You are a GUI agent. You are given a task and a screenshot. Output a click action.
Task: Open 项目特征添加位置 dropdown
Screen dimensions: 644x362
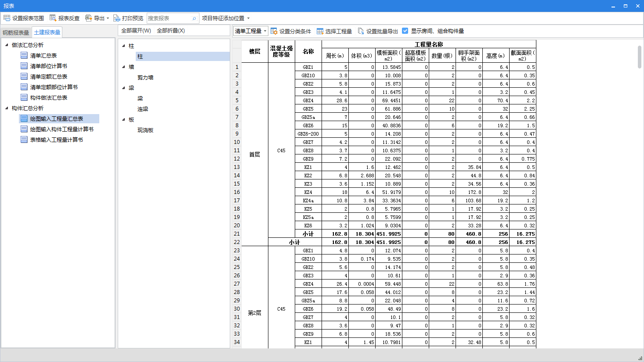(x=248, y=18)
